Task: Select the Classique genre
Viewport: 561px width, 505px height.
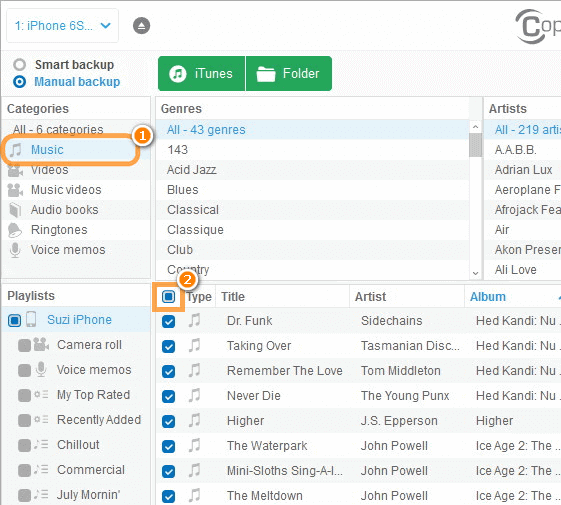Action: pyautogui.click(x=312, y=230)
